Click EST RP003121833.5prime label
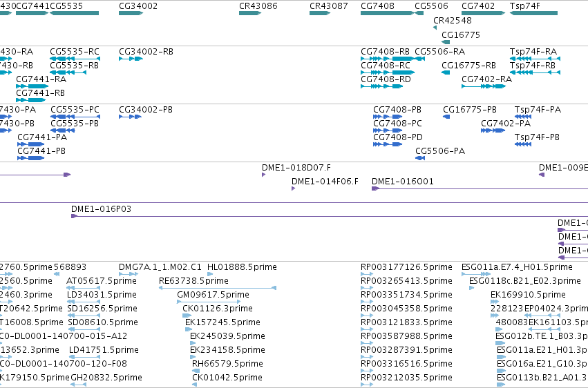Screen dimensions: 588x388 [406, 322]
